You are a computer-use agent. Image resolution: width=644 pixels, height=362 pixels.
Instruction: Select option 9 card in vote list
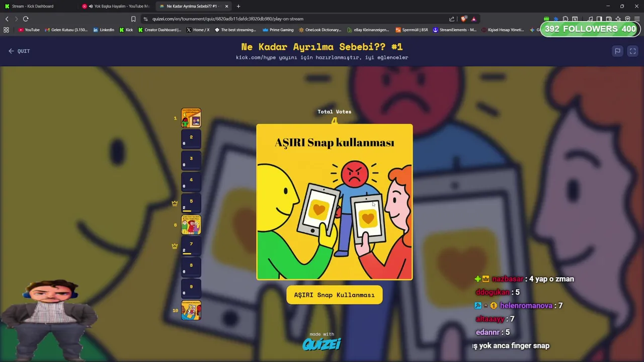pyautogui.click(x=191, y=289)
